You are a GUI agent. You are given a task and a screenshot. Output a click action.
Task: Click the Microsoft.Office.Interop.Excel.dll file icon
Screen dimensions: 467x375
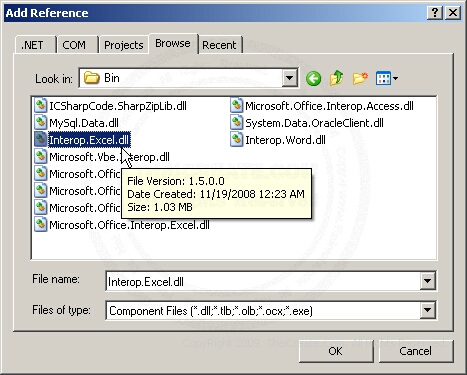click(x=40, y=224)
